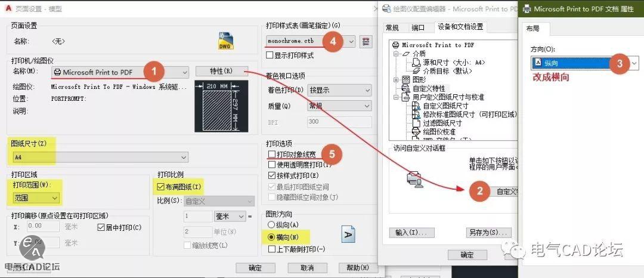Click the DWG file icon
644x278 pixels.
(225, 39)
